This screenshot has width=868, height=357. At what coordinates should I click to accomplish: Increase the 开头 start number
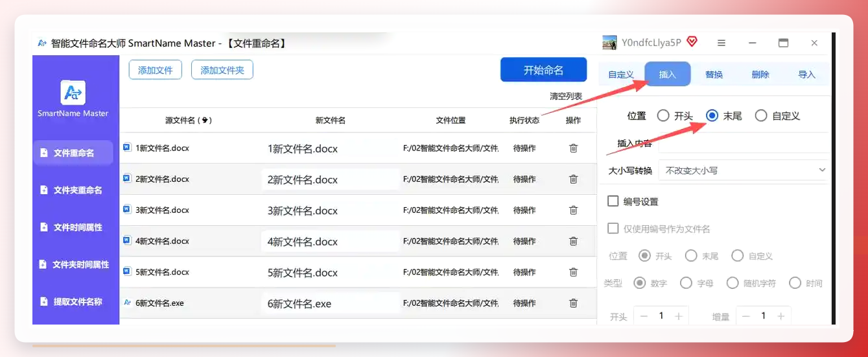(x=678, y=316)
